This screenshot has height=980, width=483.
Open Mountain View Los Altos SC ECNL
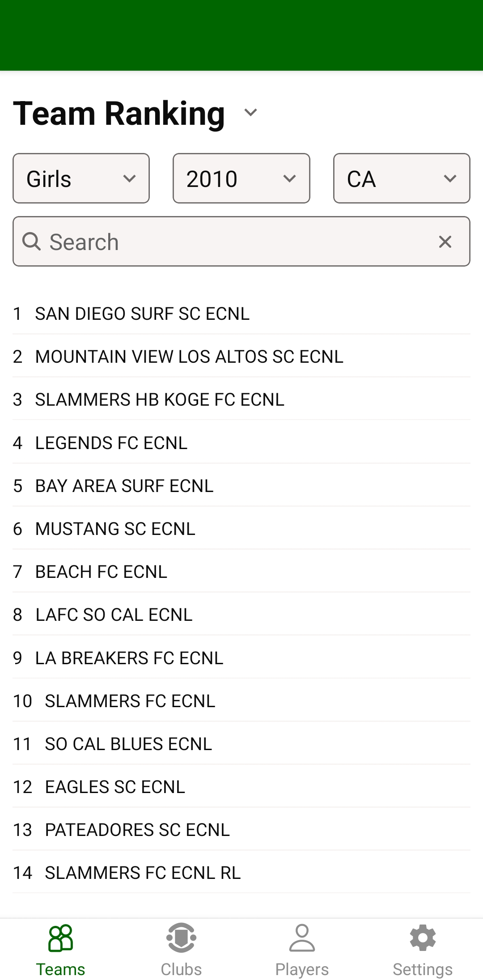(x=189, y=356)
